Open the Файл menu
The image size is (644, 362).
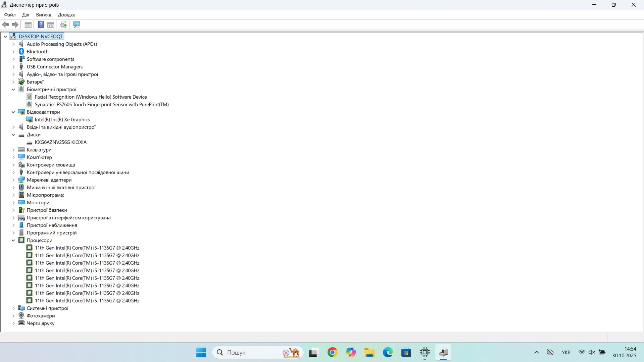tap(10, 15)
